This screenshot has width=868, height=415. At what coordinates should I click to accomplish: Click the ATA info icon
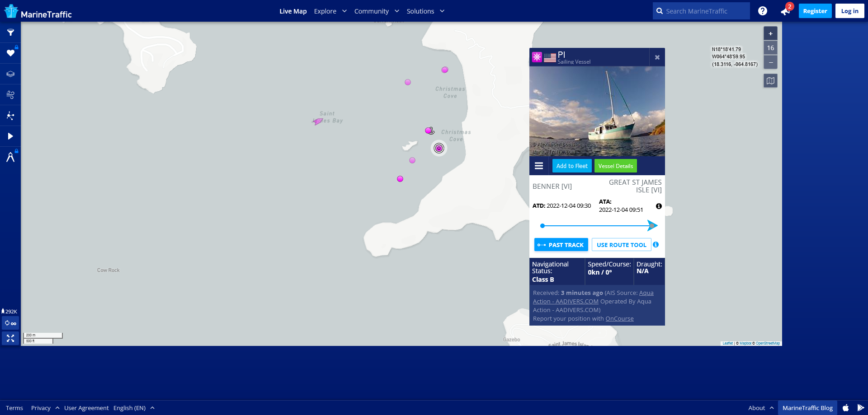659,206
